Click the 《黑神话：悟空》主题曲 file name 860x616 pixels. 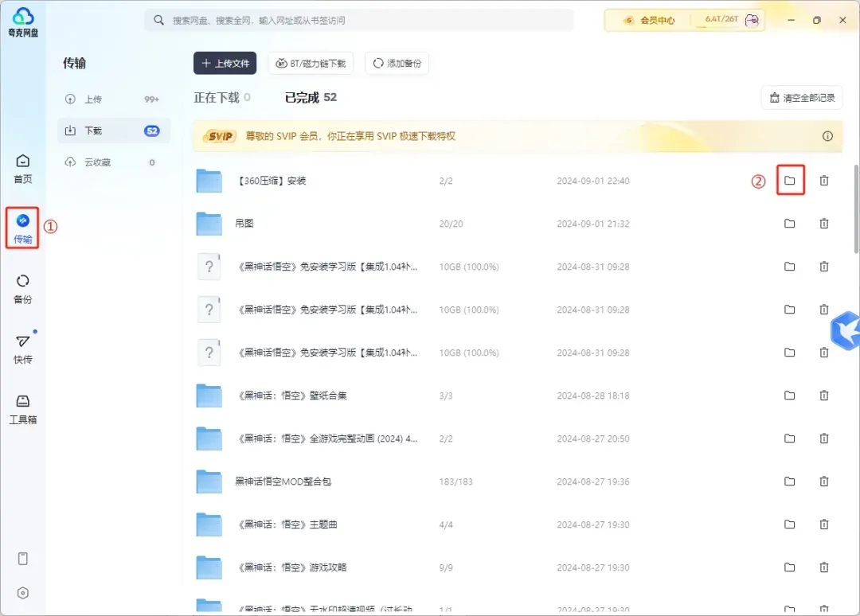click(287, 524)
